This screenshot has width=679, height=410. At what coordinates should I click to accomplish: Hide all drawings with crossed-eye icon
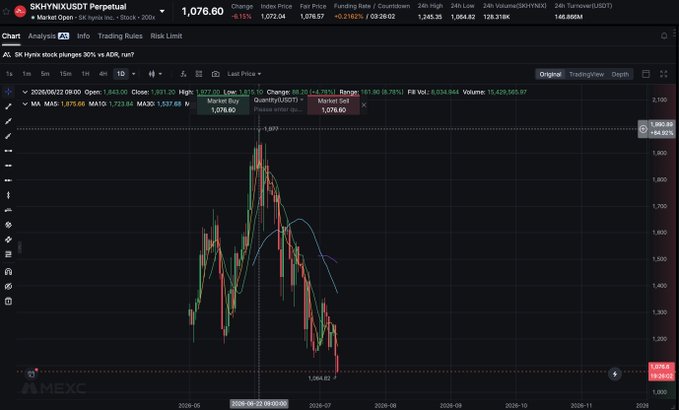8,287
